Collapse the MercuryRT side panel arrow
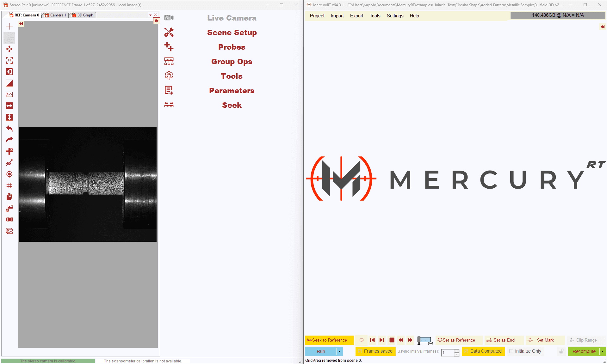The image size is (607, 364). [602, 27]
